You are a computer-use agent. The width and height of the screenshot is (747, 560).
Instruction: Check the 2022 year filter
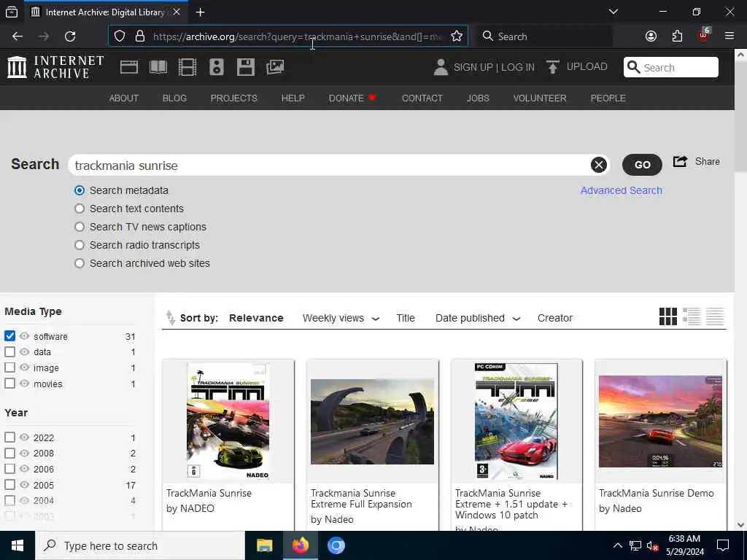coord(9,437)
